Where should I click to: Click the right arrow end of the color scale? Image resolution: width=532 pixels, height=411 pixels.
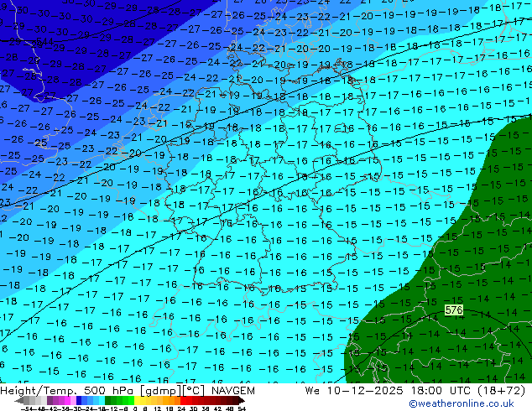[x=242, y=400]
